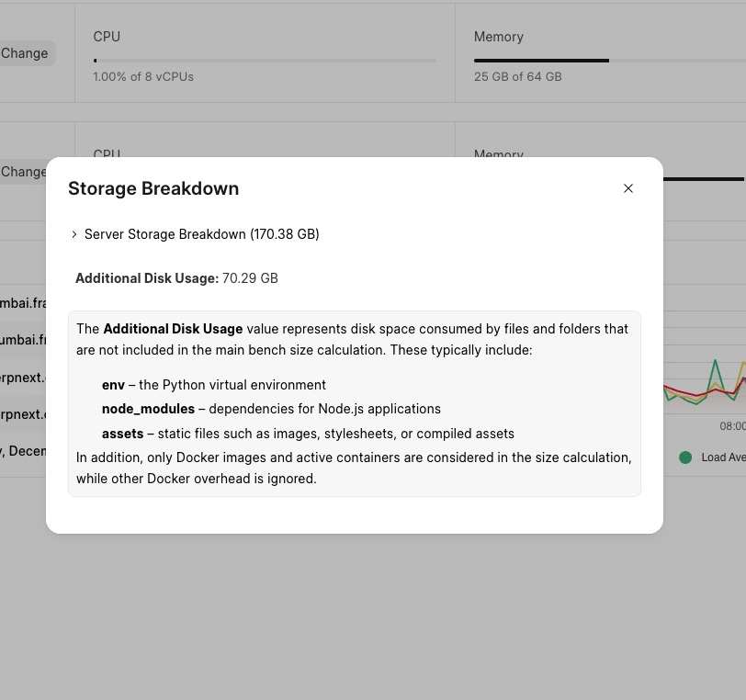Click the bold assets term in the list
The image size is (746, 700).
pos(122,434)
